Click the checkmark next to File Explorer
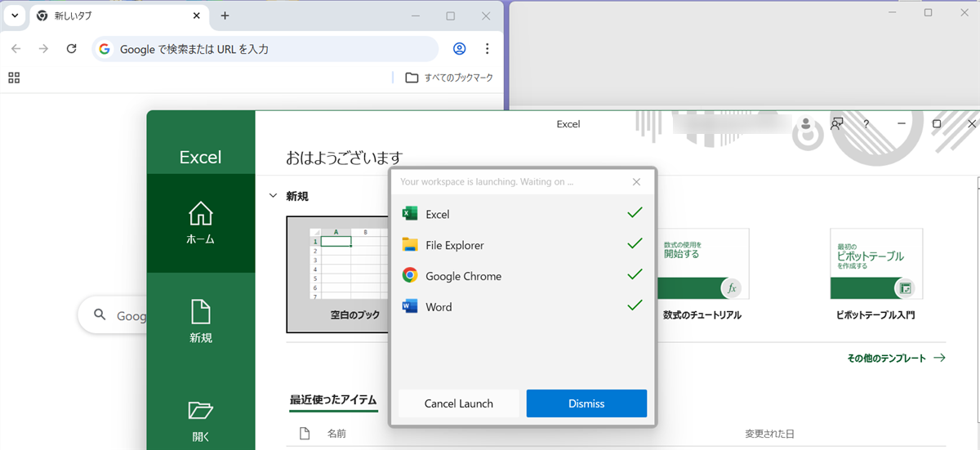The width and height of the screenshot is (980, 450). coord(635,244)
